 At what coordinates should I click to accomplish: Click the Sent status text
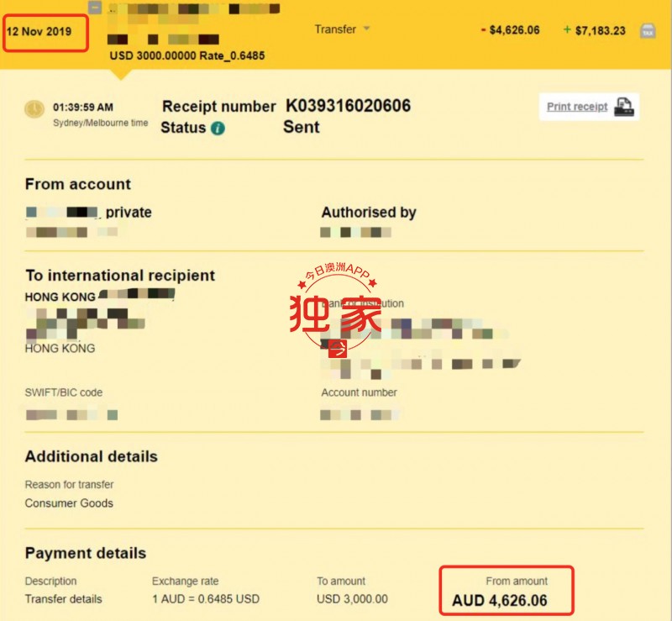302,128
